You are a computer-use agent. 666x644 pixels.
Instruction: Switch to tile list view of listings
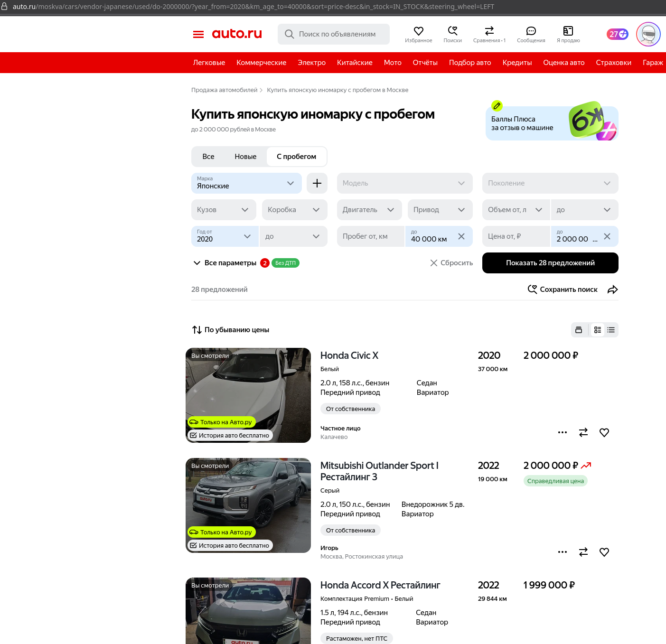click(x=598, y=330)
